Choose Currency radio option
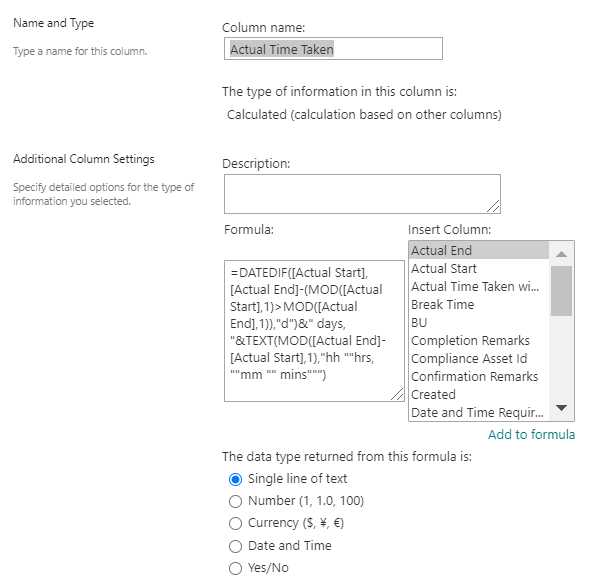610x579 pixels. coord(235,523)
